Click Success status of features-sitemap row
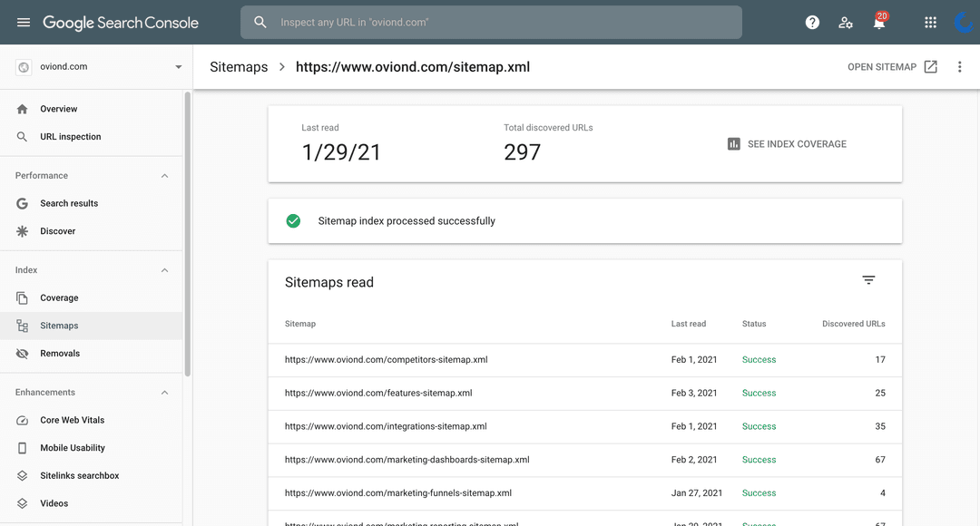 click(759, 393)
